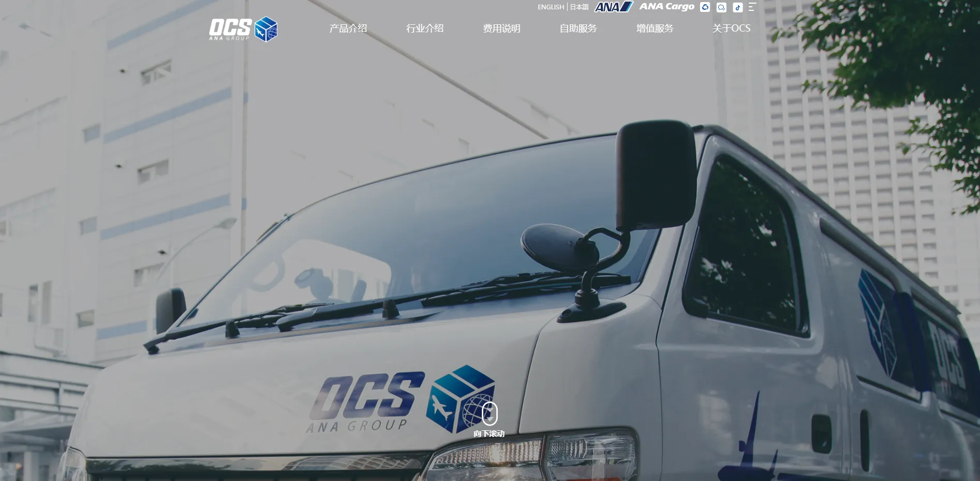Open the 产品介绍 menu
The width and height of the screenshot is (980, 481).
click(348, 28)
